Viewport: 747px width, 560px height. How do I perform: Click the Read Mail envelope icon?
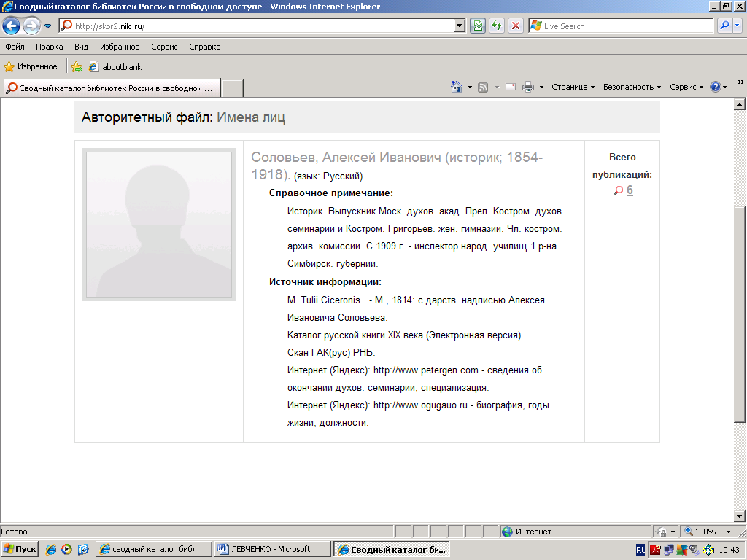511,87
